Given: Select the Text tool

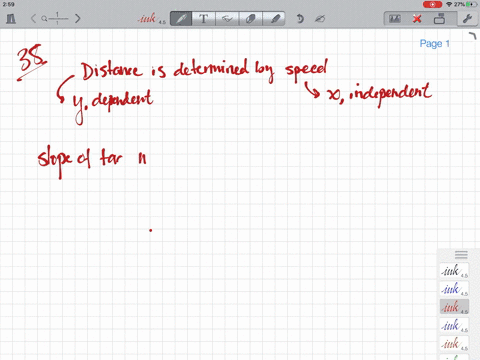Looking at the screenshot, I should coord(204,19).
